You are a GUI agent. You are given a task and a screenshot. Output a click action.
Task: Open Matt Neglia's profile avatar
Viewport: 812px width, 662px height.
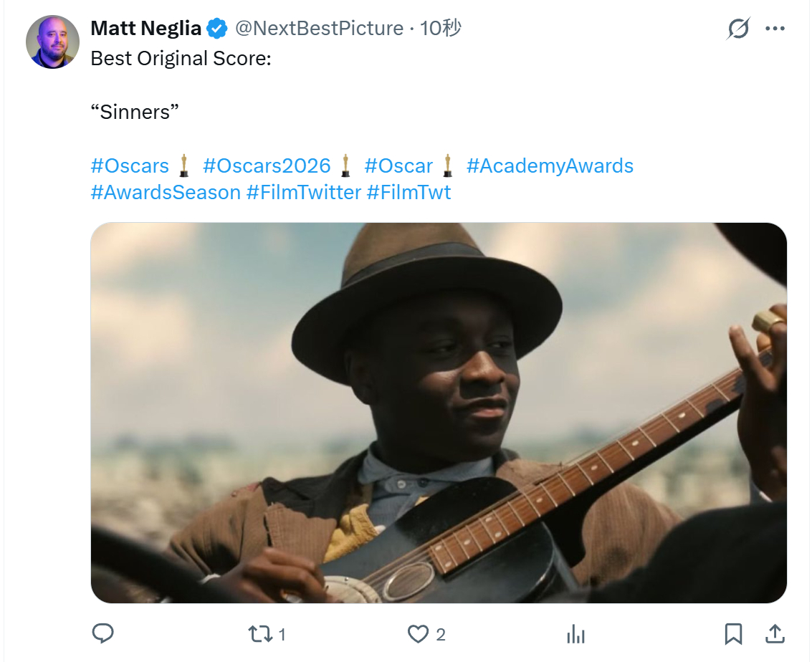click(52, 42)
